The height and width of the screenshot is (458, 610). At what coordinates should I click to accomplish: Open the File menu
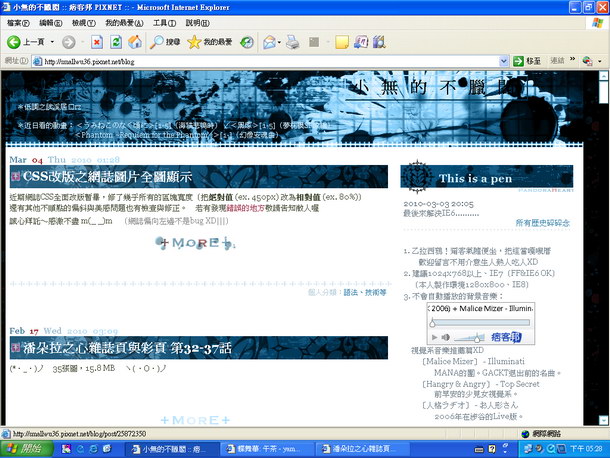(18, 23)
